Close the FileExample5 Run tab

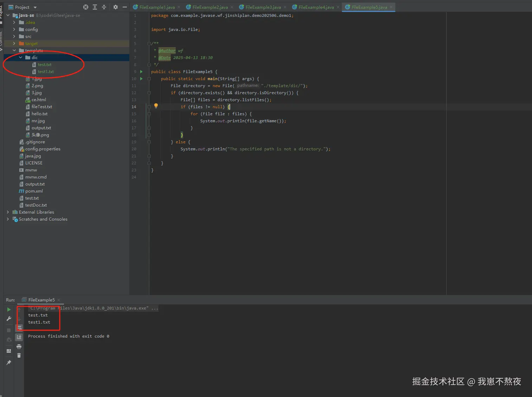coord(59,300)
